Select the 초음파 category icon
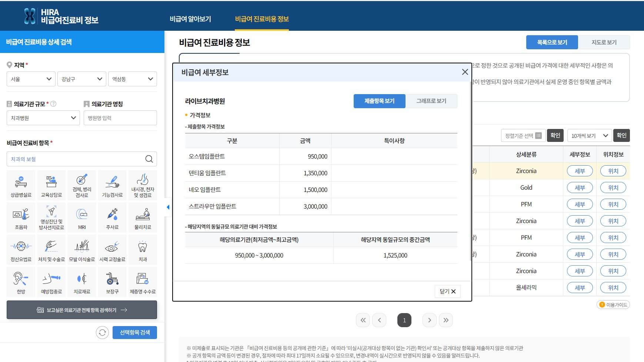This screenshot has height=362, width=644. point(21,217)
